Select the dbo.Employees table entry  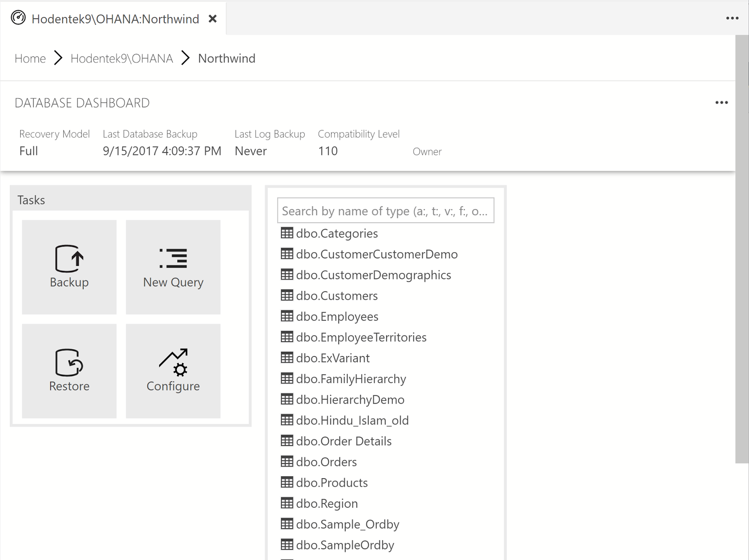pos(337,316)
